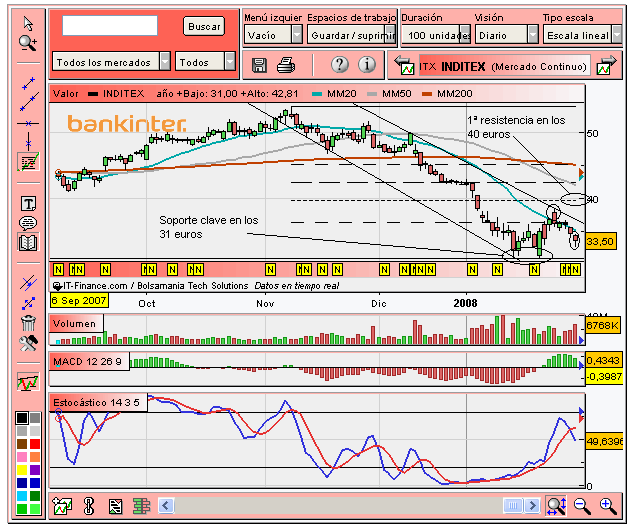The width and height of the screenshot is (634, 528).
Task: Open the 100 unidades duration dropdown
Action: (436, 35)
